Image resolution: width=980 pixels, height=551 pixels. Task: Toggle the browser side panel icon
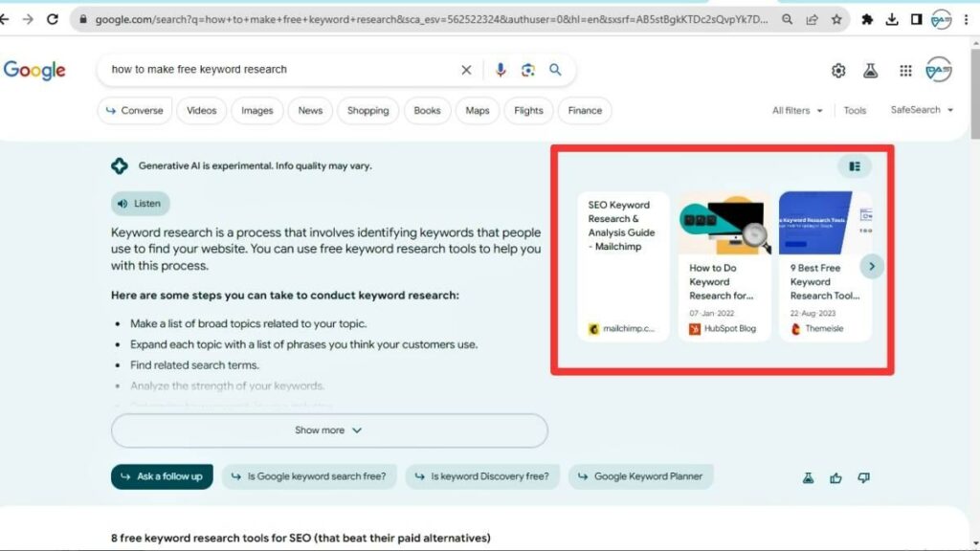pyautogui.click(x=916, y=19)
